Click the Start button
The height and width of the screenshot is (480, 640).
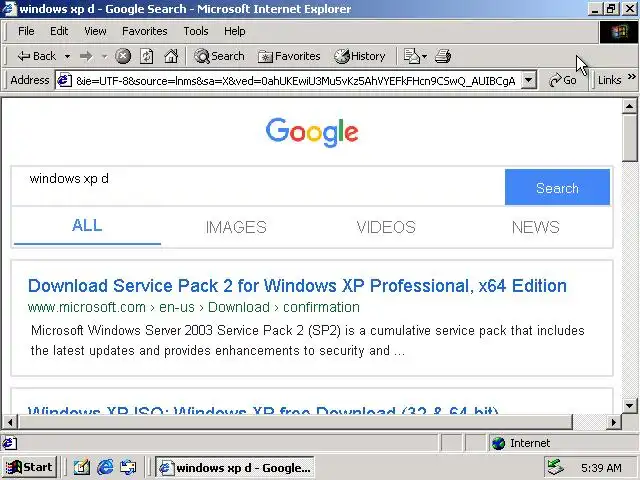(29, 467)
